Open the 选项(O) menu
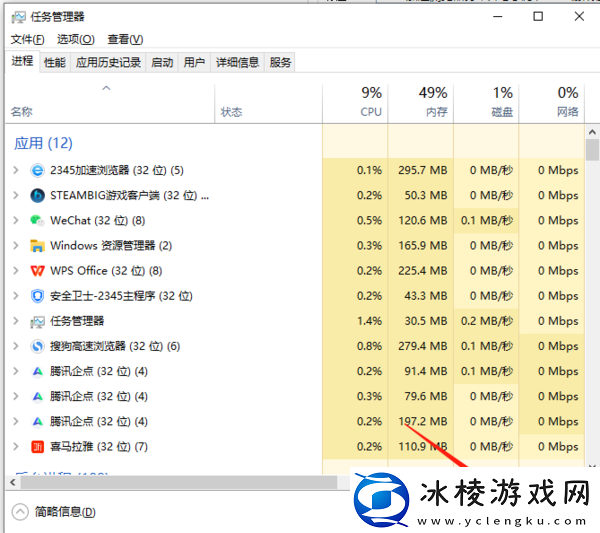600x533 pixels. [x=75, y=39]
